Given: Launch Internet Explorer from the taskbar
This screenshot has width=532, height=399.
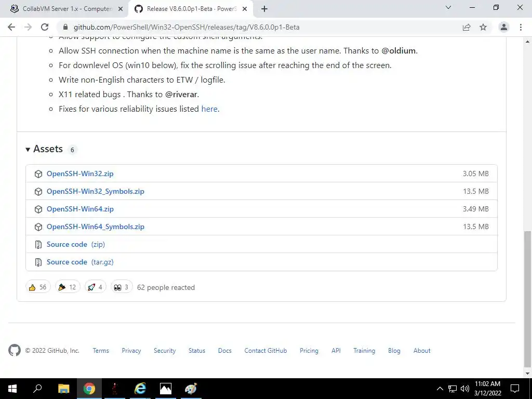Looking at the screenshot, I should (x=140, y=389).
